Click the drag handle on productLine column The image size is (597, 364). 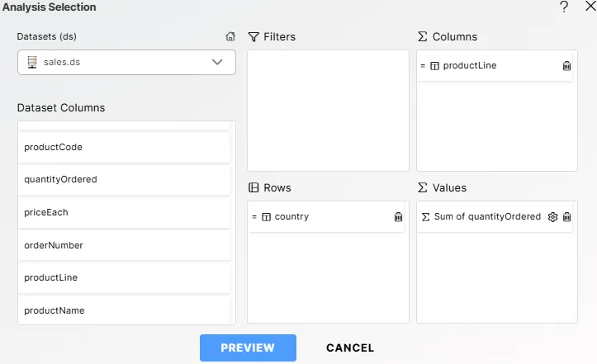423,66
